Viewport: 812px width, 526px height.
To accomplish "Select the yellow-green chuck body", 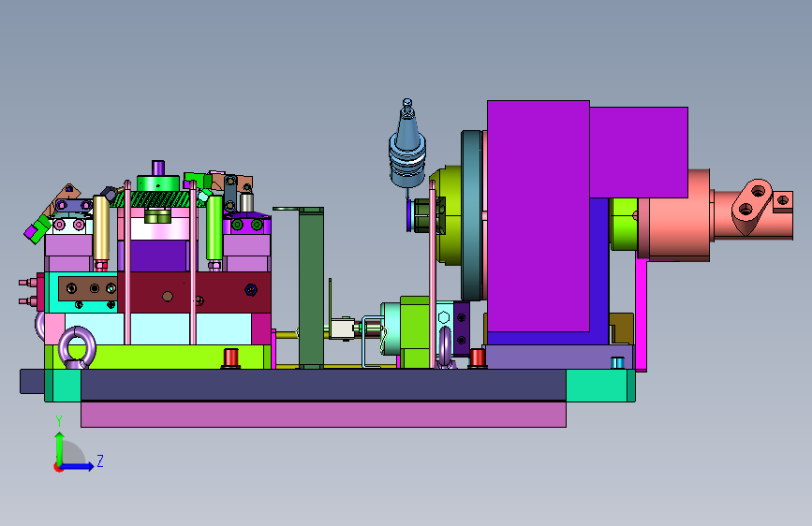I will tap(450, 215).
